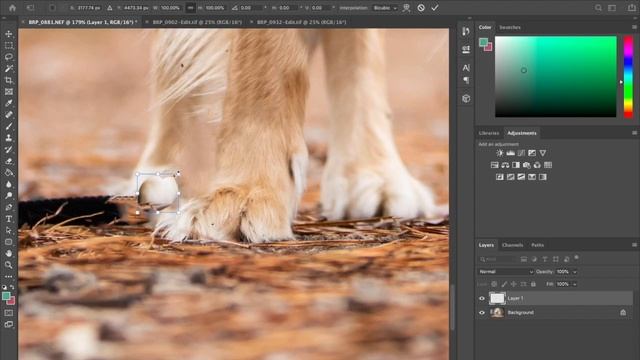Screen dimensions: 640x360
Task: Select the Dodge tool
Action: [9, 196]
